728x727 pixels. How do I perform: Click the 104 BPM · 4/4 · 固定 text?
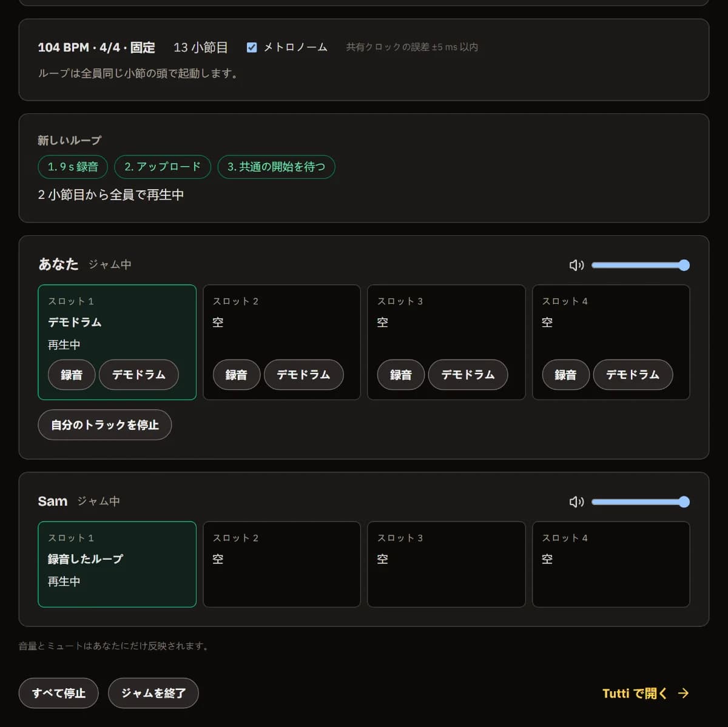[96, 47]
